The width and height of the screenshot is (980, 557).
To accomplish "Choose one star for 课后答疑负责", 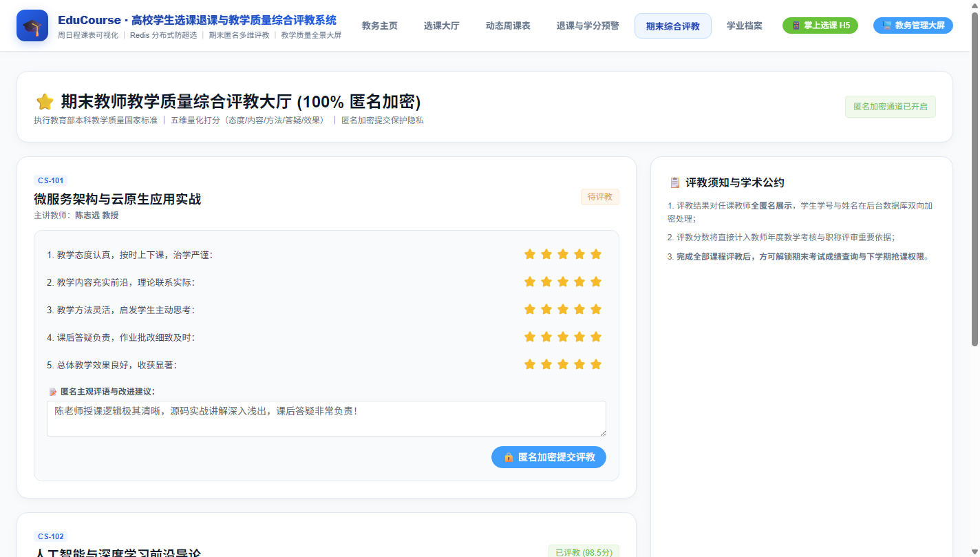I will 530,337.
